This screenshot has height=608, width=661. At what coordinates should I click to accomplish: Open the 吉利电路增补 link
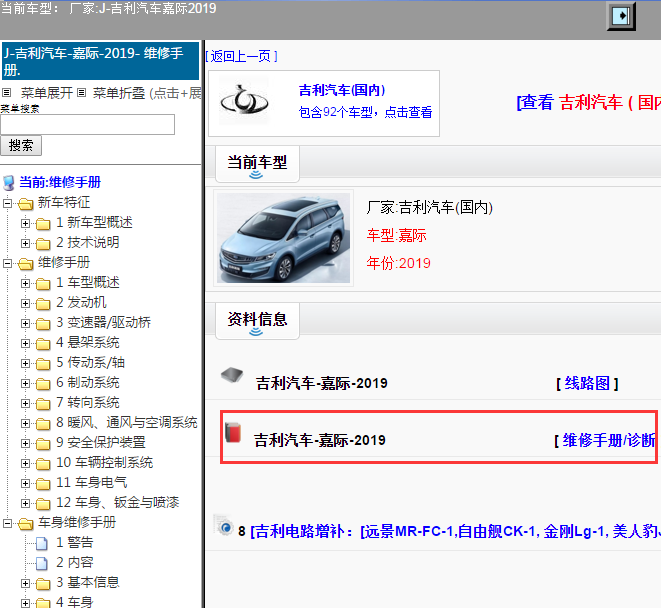tap(455, 531)
